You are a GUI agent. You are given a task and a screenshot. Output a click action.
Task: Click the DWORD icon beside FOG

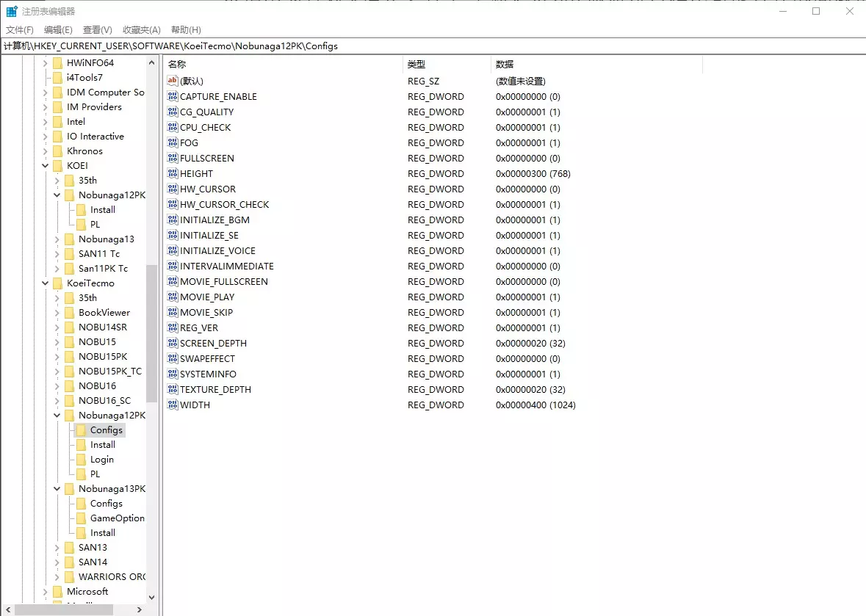point(173,142)
